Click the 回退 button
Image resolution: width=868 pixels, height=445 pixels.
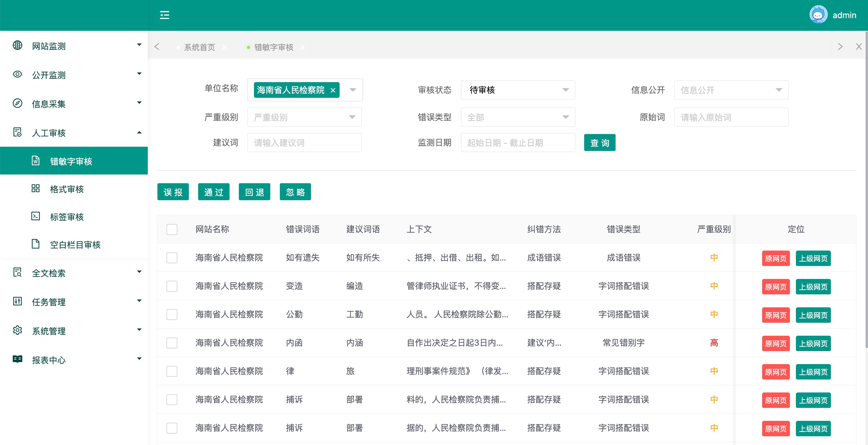[255, 192]
